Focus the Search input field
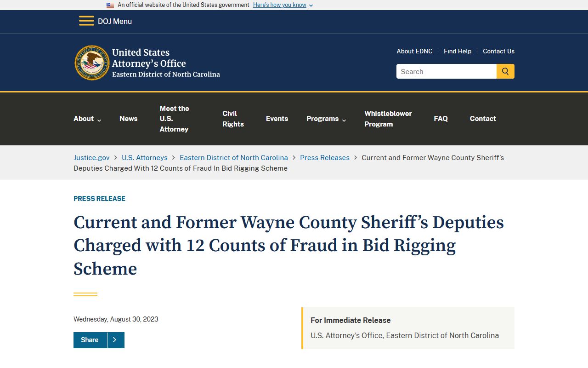588x368 pixels. 447,71
